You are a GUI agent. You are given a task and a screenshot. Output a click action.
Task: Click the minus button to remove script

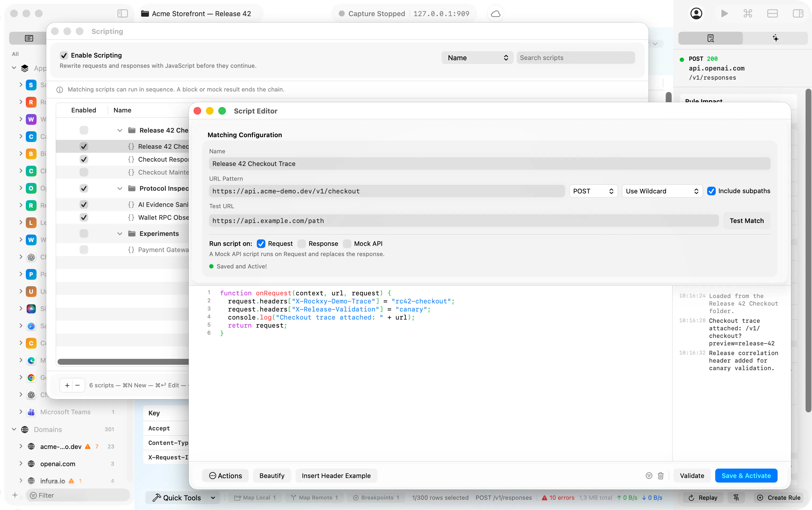tap(77, 385)
